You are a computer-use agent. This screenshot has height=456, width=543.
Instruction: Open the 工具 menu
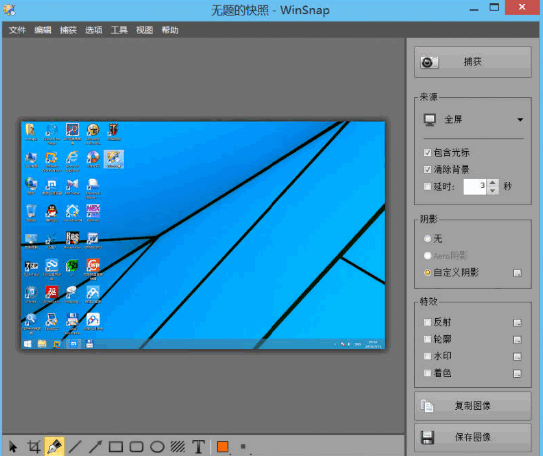119,30
